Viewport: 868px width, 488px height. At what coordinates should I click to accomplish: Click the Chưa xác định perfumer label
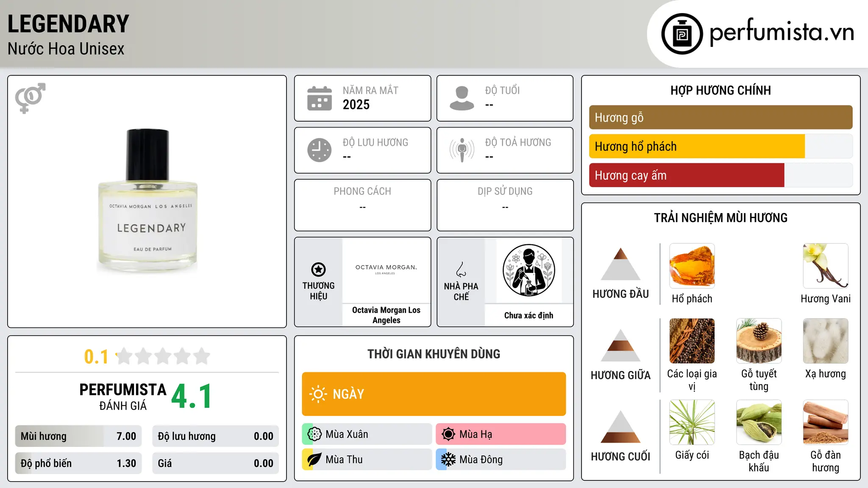click(x=529, y=315)
